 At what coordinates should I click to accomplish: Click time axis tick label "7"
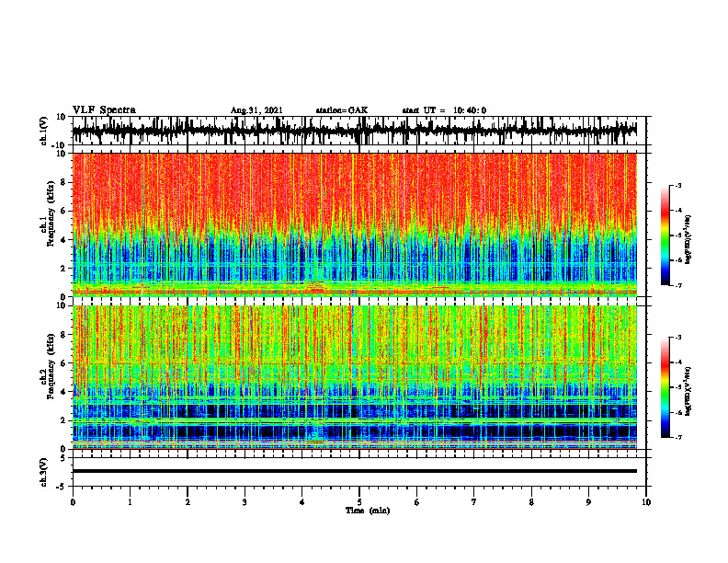(474, 502)
